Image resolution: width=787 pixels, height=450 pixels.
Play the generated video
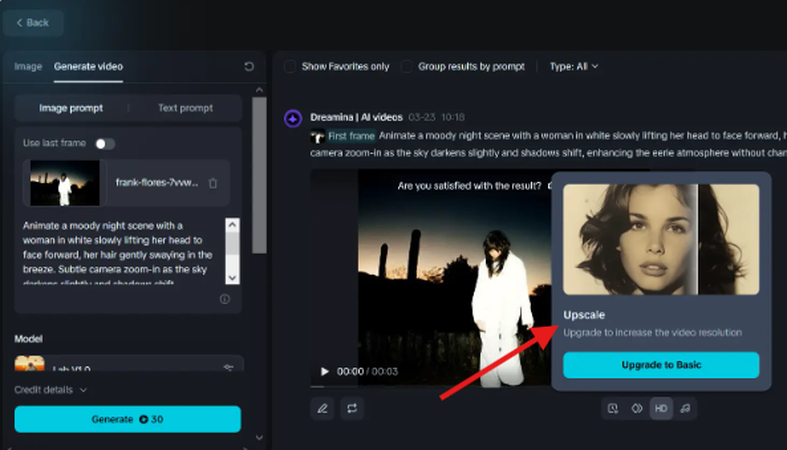click(324, 371)
